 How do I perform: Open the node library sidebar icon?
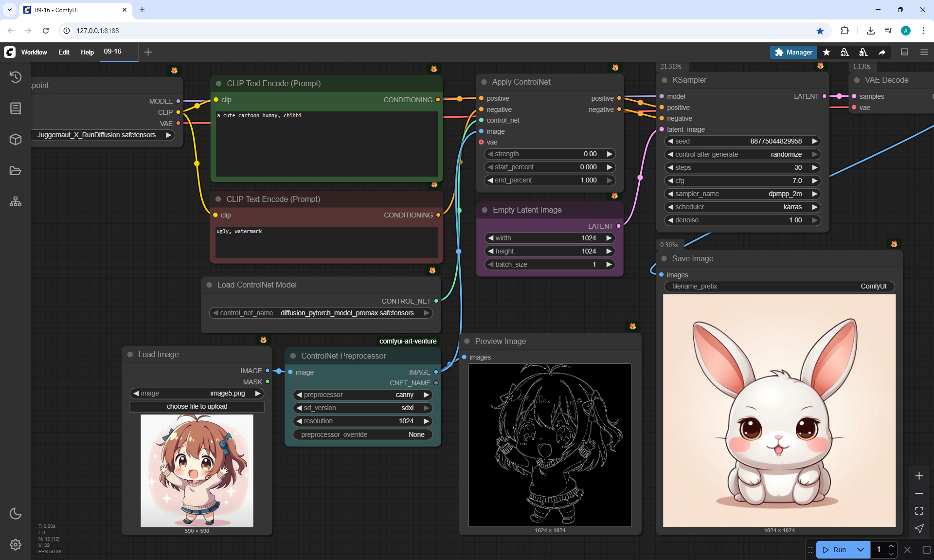(16, 108)
